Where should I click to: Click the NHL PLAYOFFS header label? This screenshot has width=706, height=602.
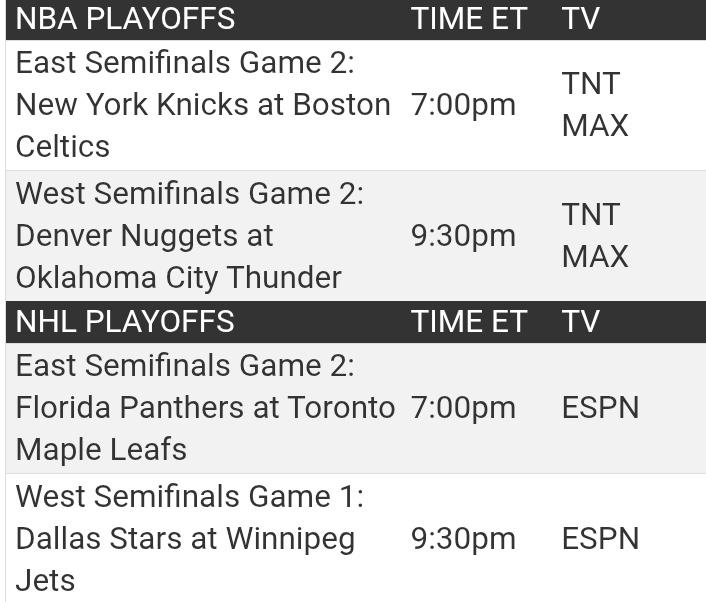tap(125, 321)
